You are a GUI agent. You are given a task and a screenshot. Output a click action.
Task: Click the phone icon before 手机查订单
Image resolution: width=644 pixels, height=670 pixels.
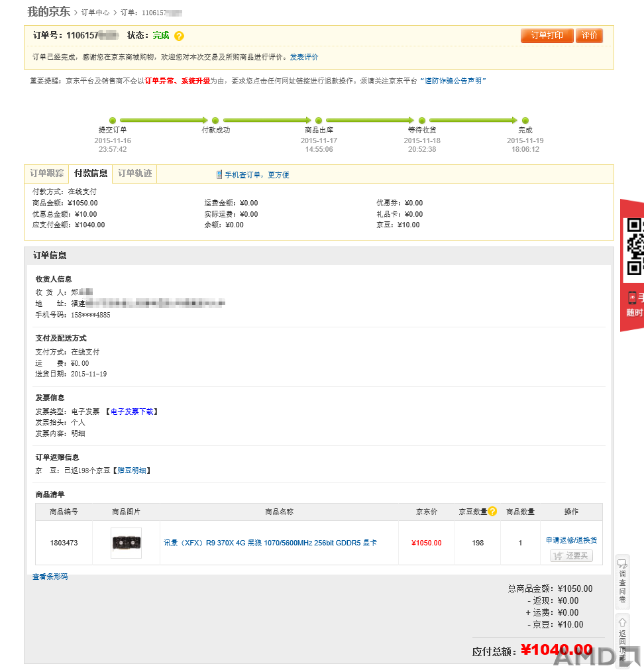click(219, 175)
